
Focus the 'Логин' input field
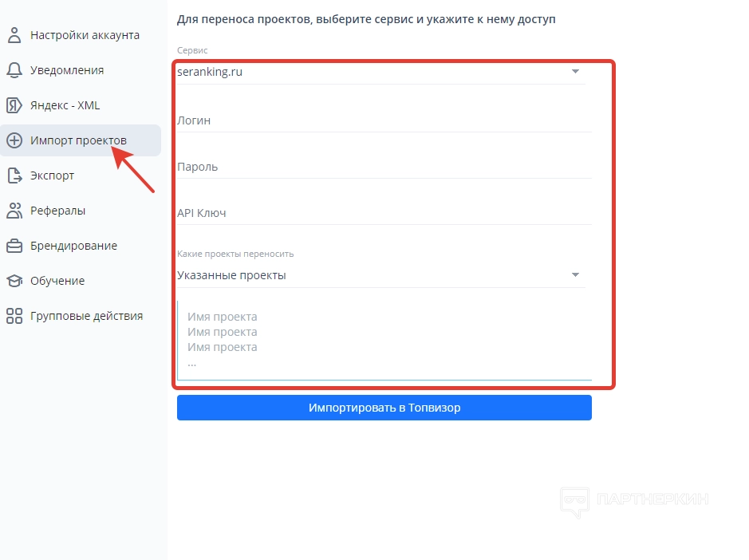(x=384, y=120)
